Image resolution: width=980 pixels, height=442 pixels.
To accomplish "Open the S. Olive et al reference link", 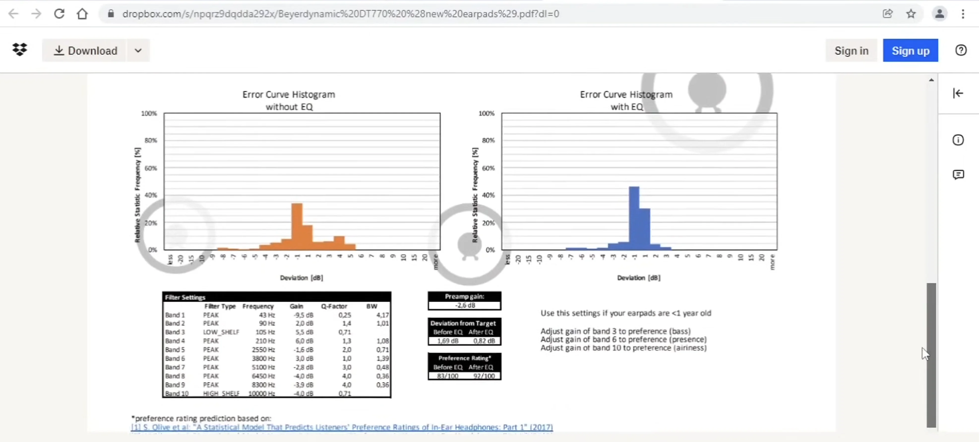I will (x=342, y=427).
